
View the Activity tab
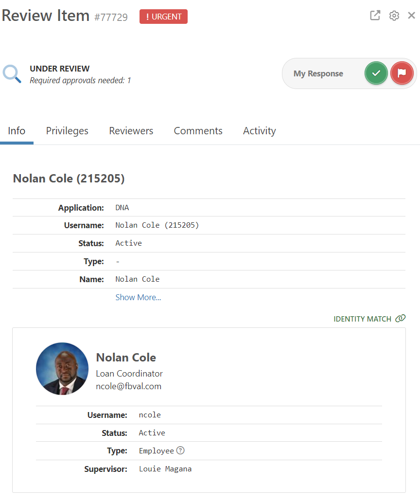pos(259,131)
